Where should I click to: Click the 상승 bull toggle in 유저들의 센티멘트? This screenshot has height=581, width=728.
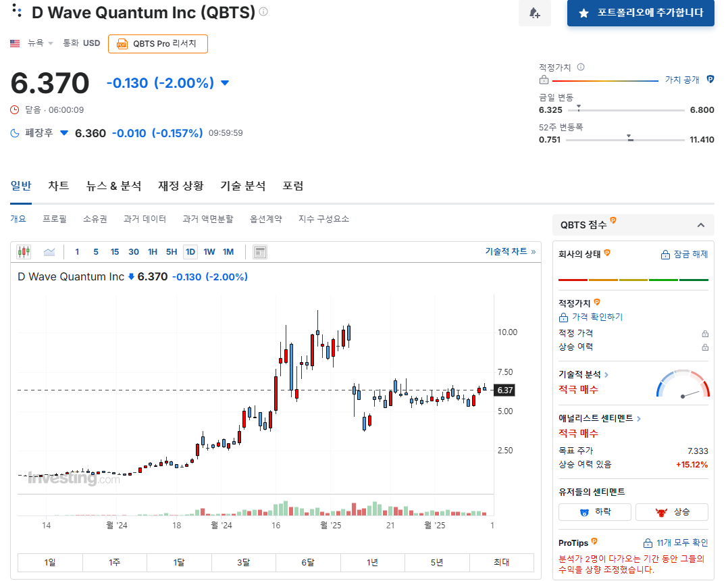pyautogui.click(x=671, y=511)
